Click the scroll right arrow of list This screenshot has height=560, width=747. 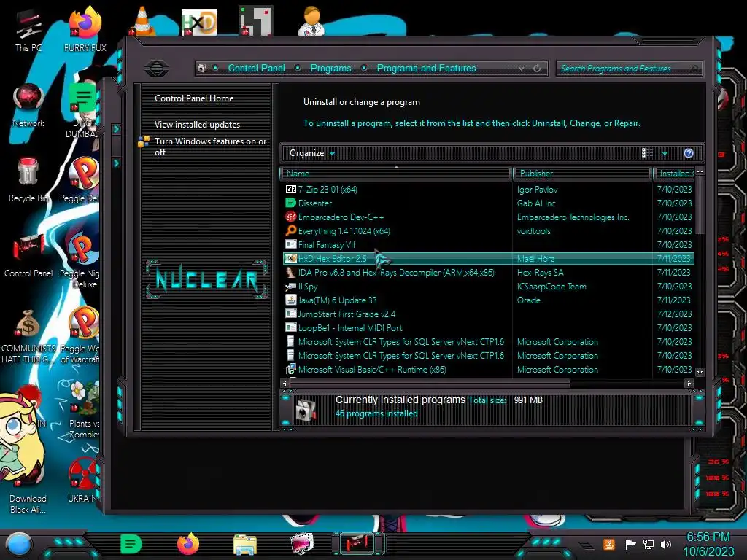pyautogui.click(x=689, y=383)
